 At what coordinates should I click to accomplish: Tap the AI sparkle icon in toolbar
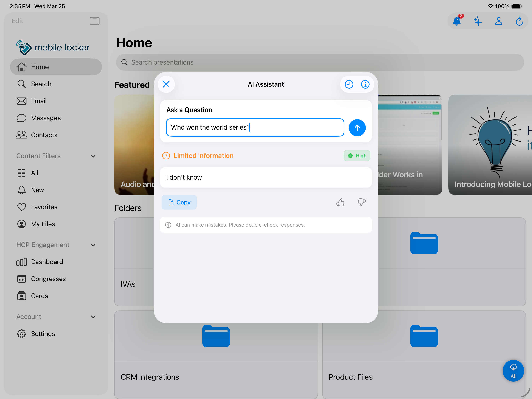(478, 21)
